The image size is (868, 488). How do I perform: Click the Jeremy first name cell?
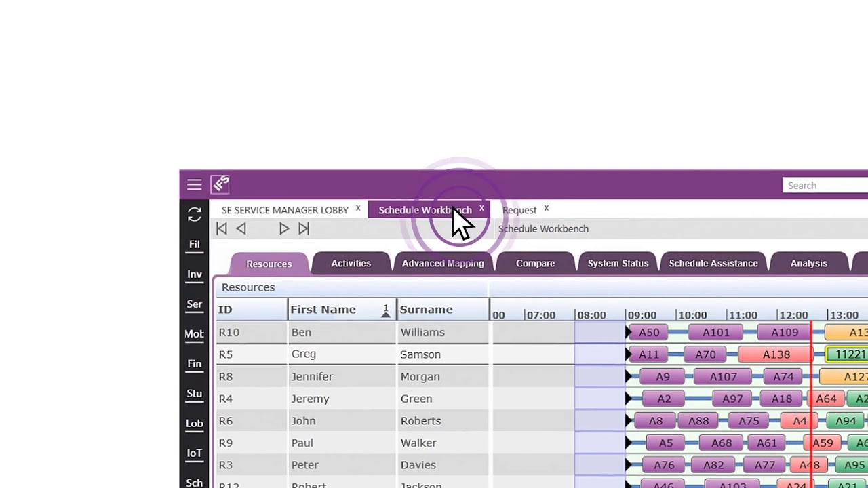coord(342,399)
